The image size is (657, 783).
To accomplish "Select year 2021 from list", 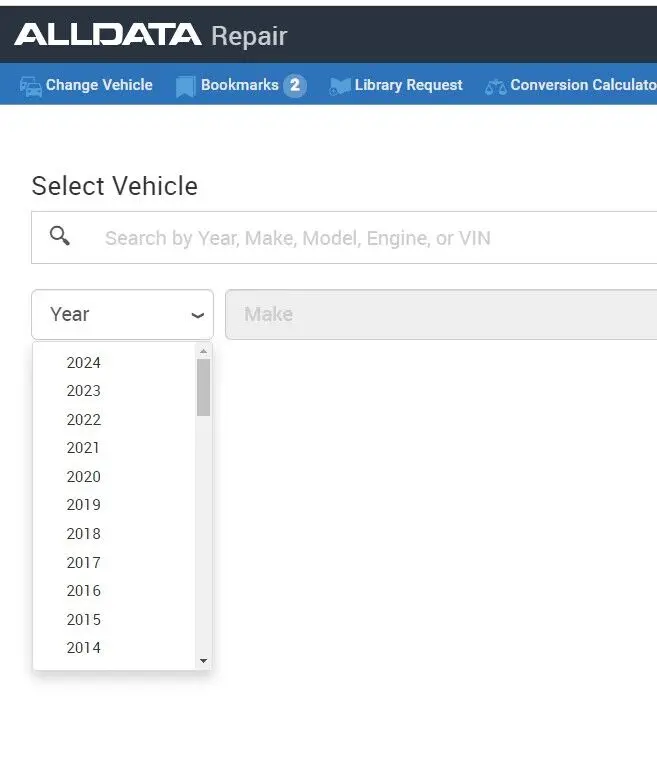I will 114,447.
